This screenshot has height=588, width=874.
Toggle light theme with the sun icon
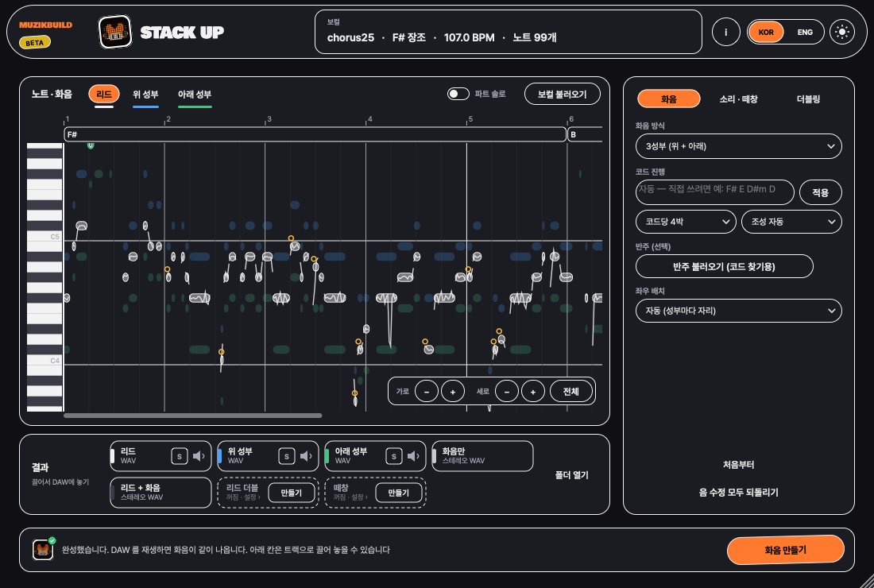pos(841,33)
